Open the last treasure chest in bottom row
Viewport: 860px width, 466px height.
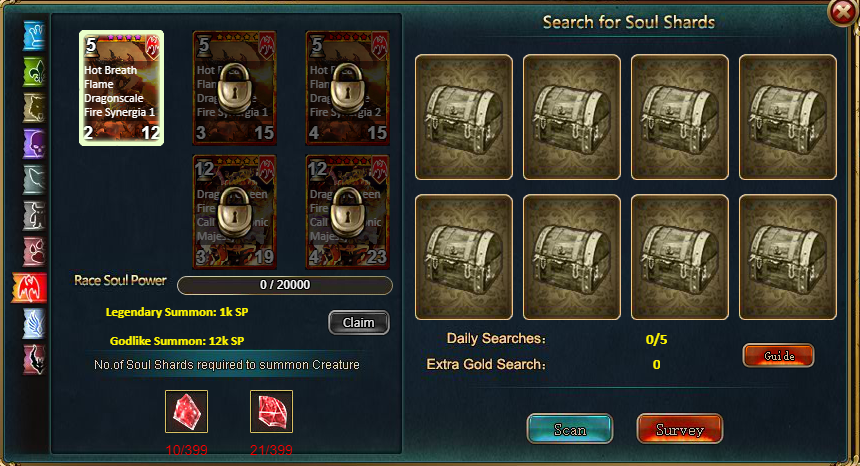788,257
